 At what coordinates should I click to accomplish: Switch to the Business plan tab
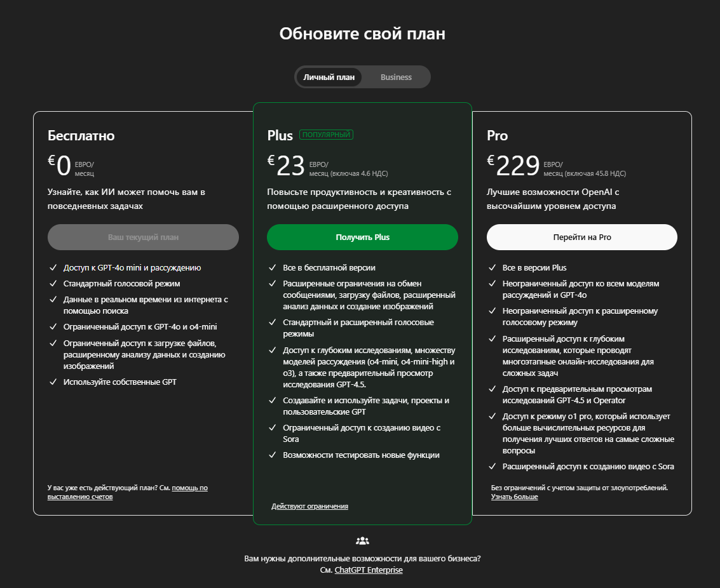coord(396,77)
